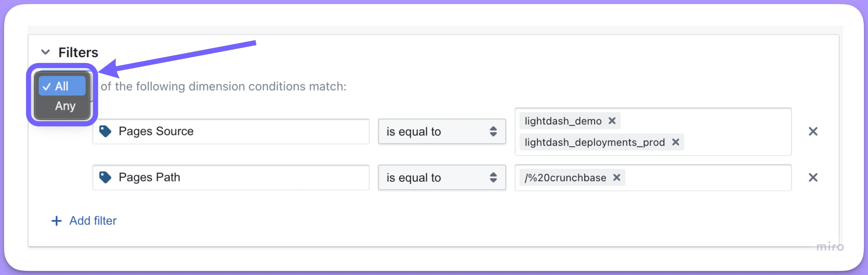Open the Pages Path field selector

click(236, 177)
